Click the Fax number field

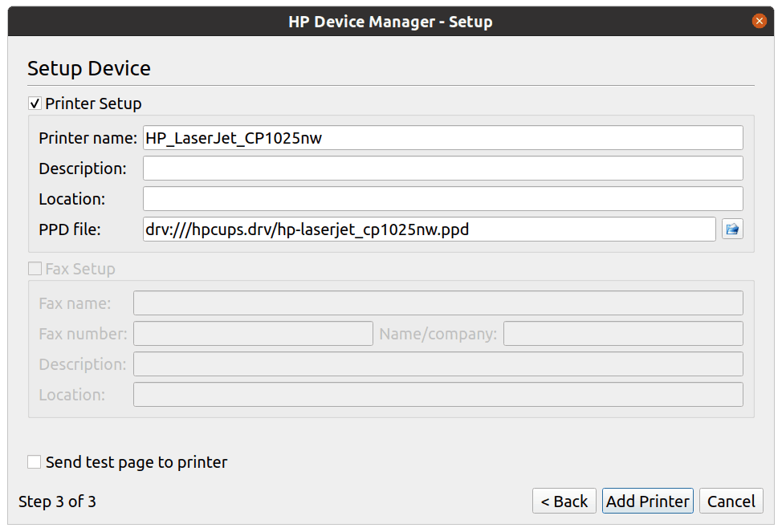click(x=253, y=334)
